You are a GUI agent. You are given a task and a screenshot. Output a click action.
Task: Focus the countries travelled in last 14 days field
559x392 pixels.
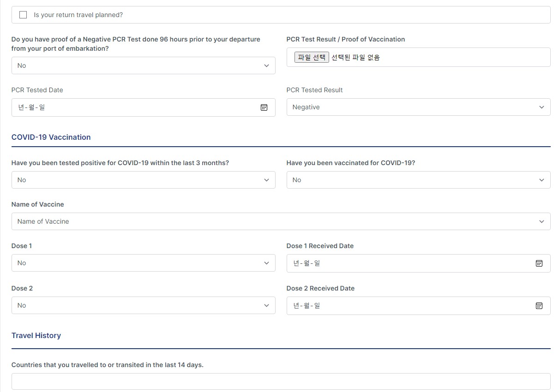tap(281, 381)
